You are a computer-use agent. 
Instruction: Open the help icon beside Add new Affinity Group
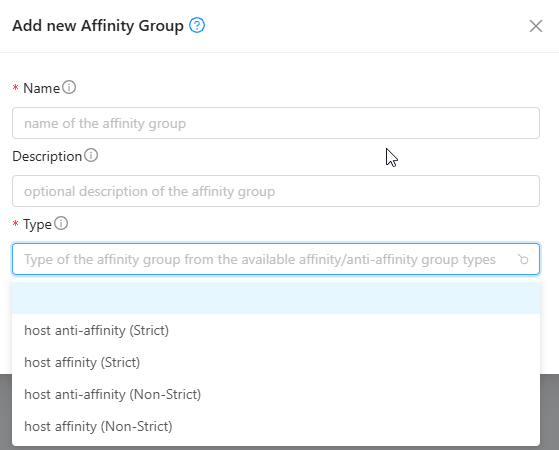click(x=197, y=26)
